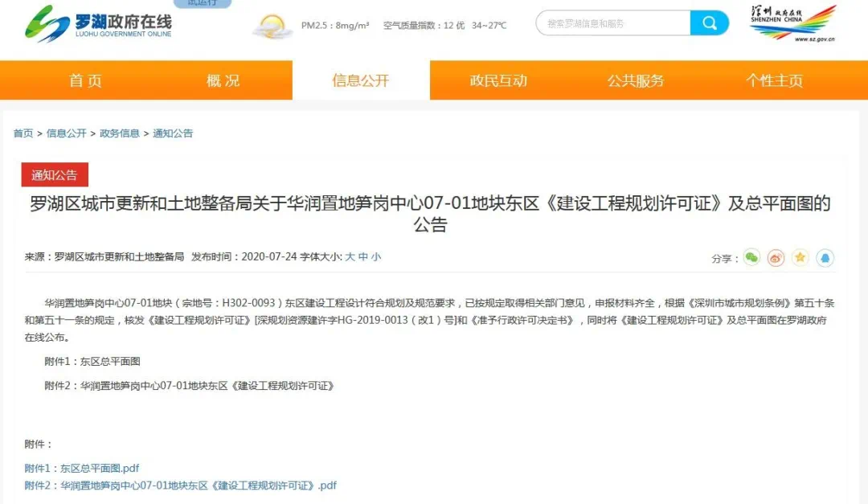Screen dimensions: 868x504
Task: Share via QQ penguin icon
Action: tap(825, 257)
